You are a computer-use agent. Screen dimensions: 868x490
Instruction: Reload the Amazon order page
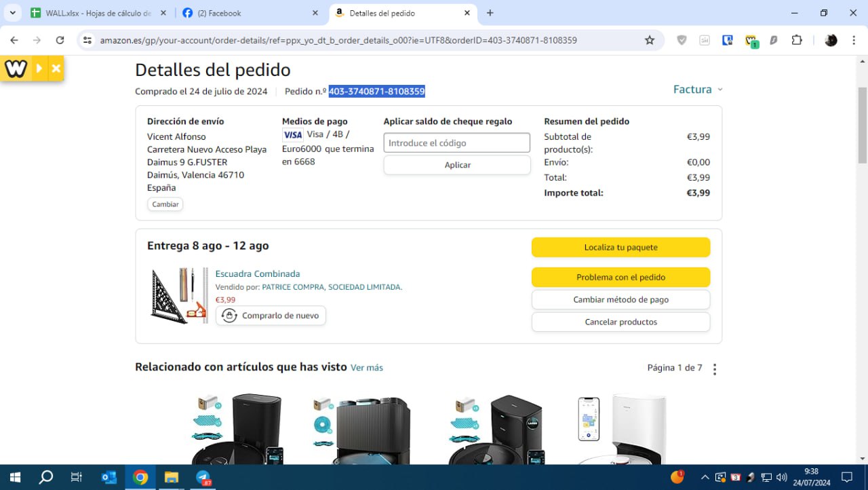point(60,40)
